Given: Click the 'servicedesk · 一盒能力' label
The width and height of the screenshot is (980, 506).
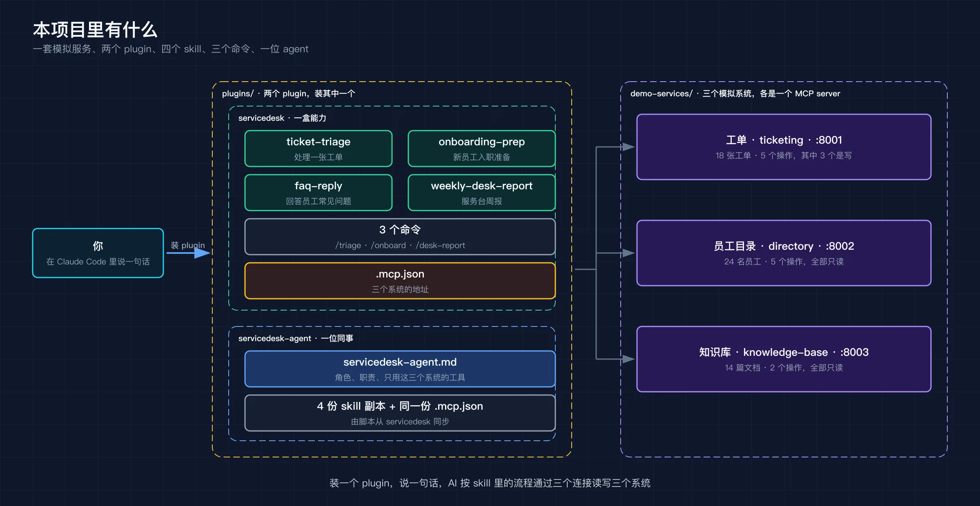Looking at the screenshot, I should [282, 118].
